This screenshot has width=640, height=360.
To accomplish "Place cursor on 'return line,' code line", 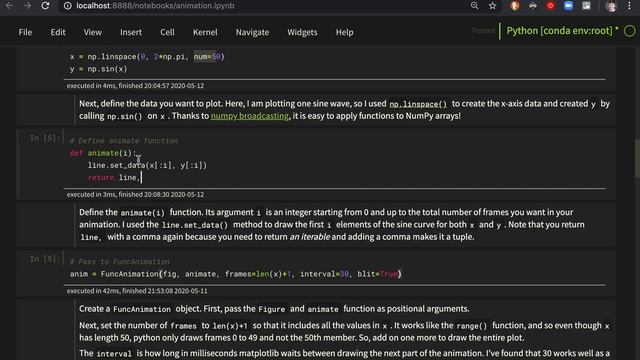I will [x=114, y=178].
